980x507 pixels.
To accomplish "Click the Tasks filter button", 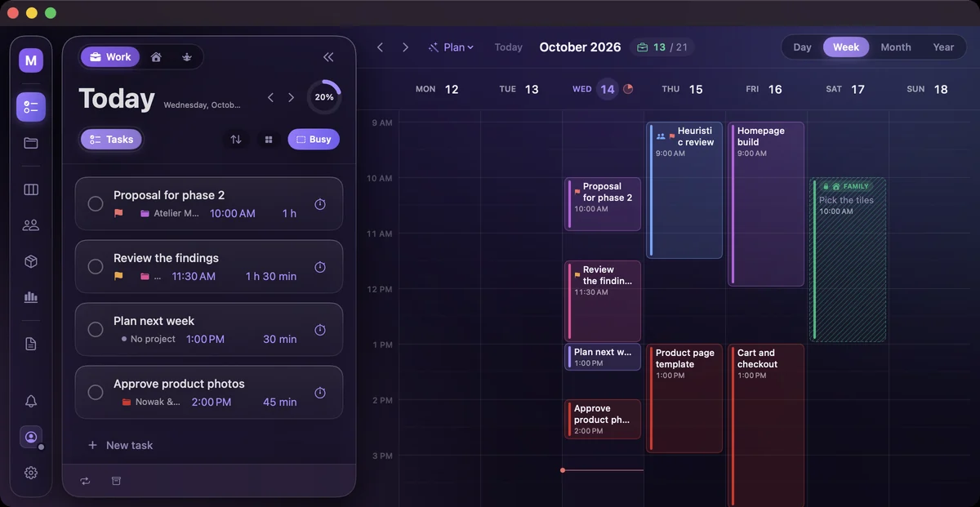I will coord(111,140).
